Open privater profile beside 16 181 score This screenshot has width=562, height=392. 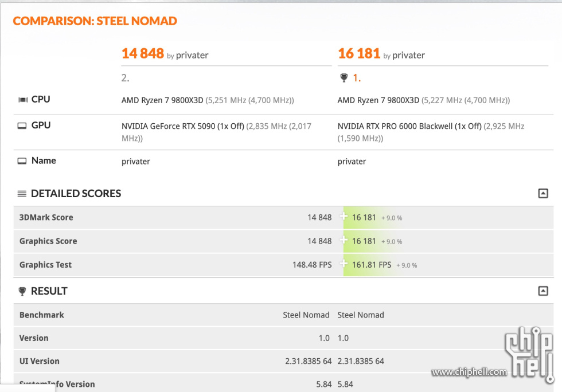[x=408, y=55]
